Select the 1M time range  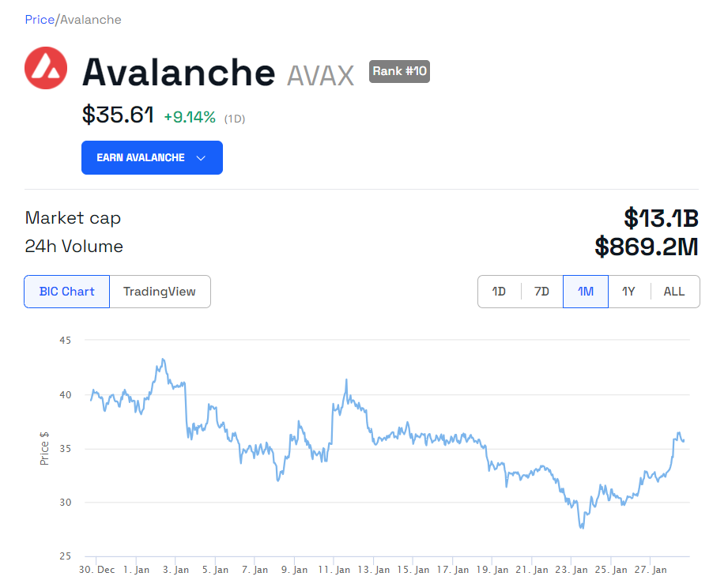585,292
